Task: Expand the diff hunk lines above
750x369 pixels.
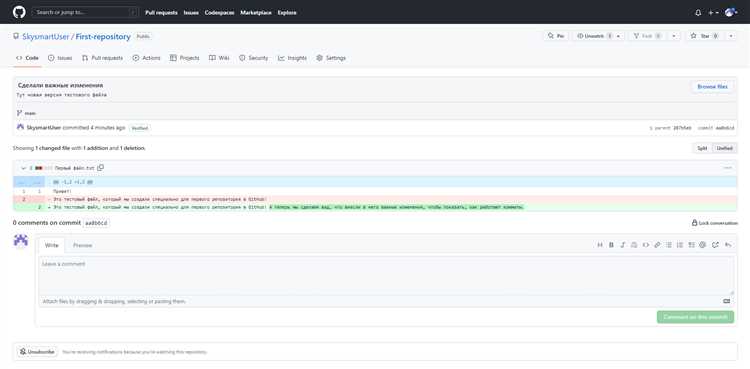Action: coord(29,182)
